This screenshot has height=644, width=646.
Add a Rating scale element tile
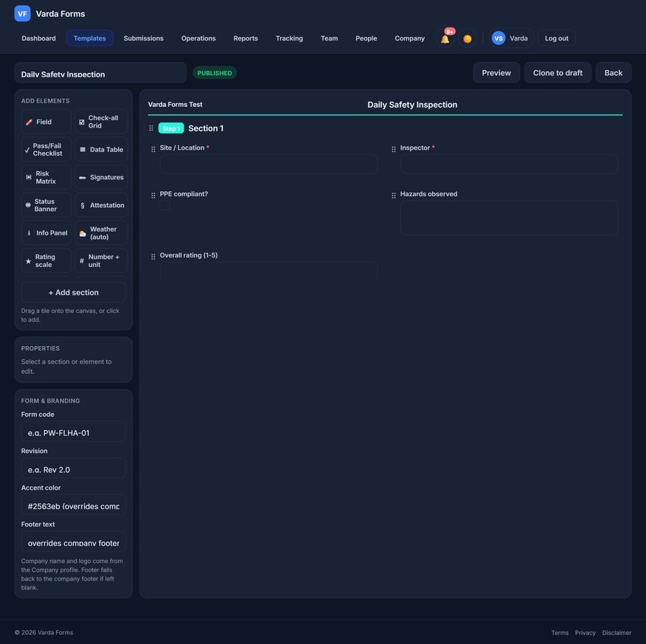click(46, 260)
